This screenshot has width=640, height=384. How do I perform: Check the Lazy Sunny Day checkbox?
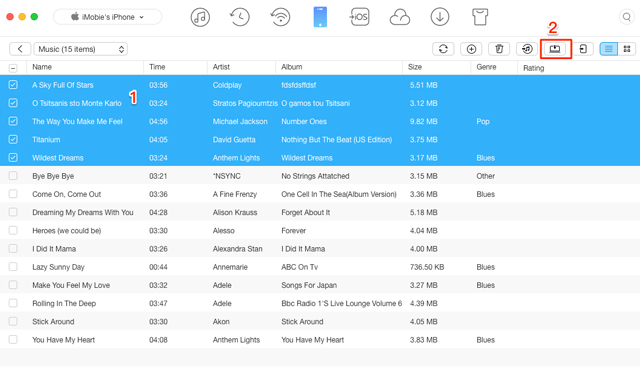(x=13, y=266)
